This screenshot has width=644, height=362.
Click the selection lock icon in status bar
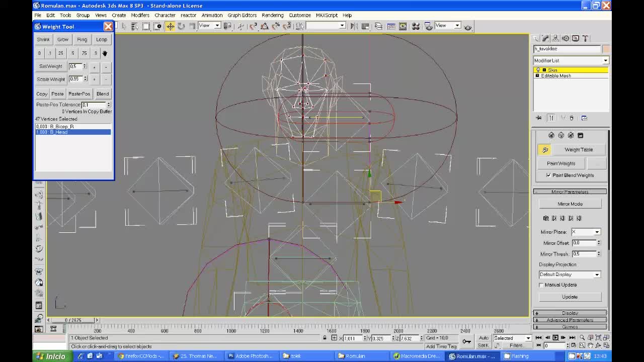(x=325, y=338)
